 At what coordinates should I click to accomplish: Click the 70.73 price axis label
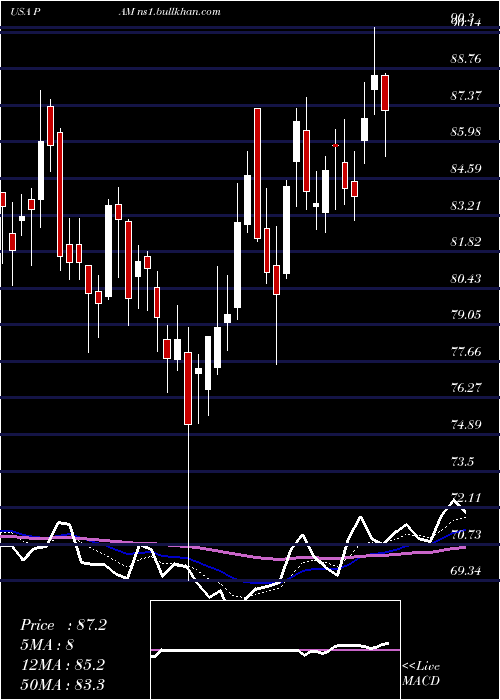467,534
